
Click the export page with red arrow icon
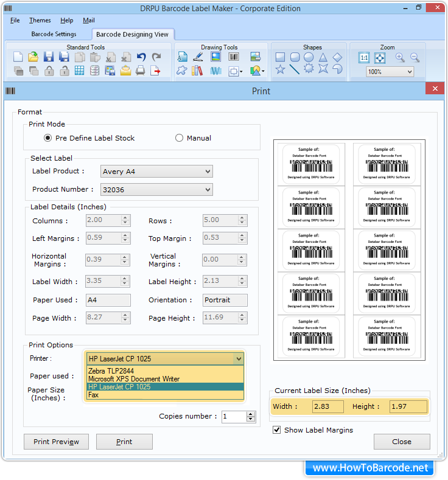pyautogui.click(x=156, y=71)
